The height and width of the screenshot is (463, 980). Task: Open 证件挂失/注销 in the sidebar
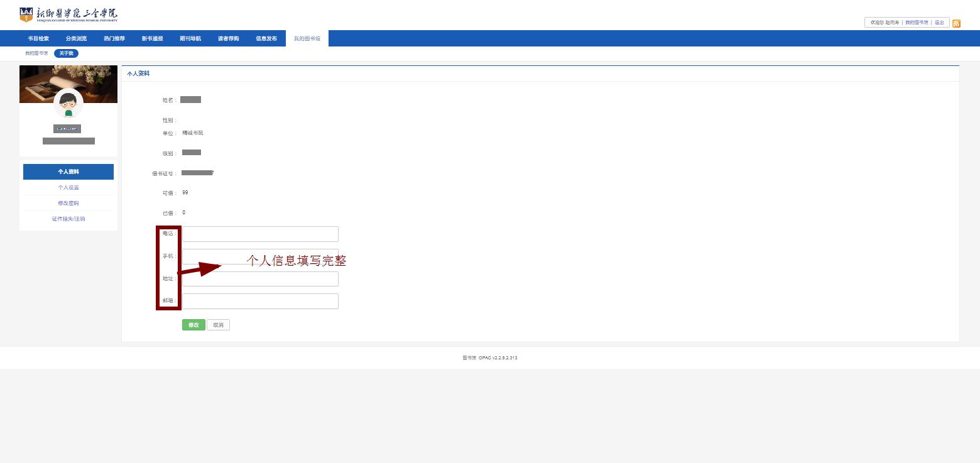point(68,219)
